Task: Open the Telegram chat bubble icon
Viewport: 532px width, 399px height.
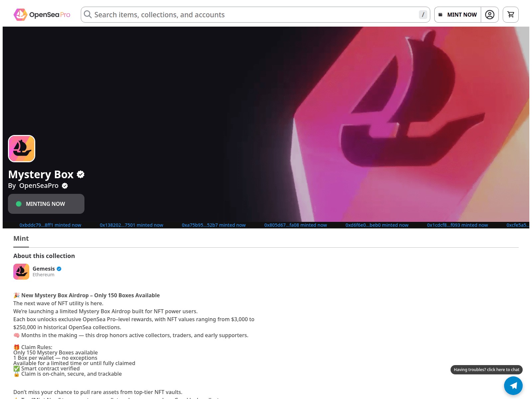Action: [x=513, y=386]
